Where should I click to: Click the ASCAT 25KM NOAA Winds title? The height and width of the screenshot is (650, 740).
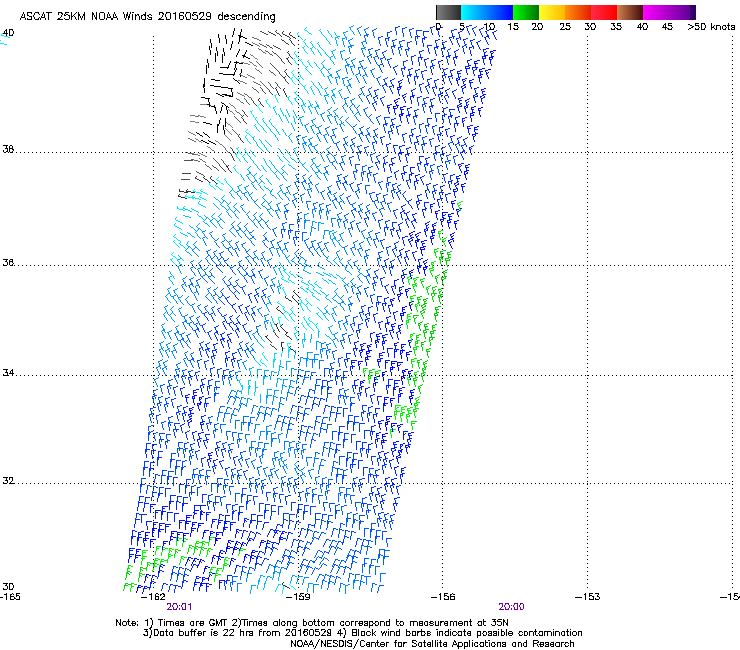point(147,16)
